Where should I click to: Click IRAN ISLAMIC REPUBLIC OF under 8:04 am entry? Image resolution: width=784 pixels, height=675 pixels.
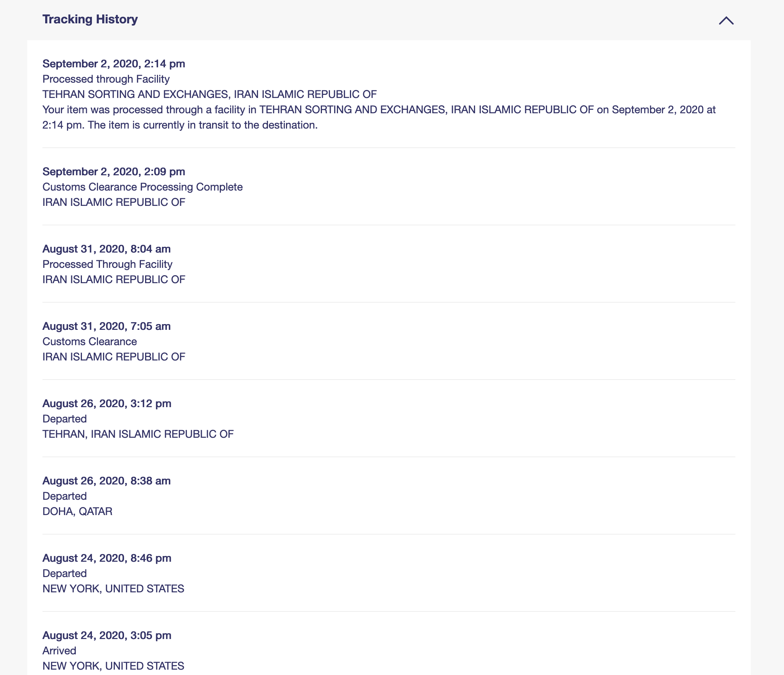pos(114,279)
